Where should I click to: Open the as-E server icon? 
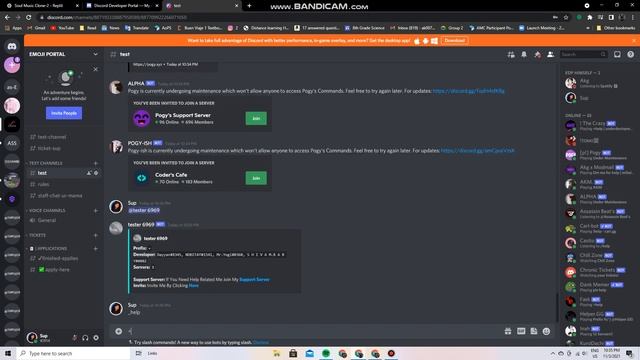click(12, 87)
